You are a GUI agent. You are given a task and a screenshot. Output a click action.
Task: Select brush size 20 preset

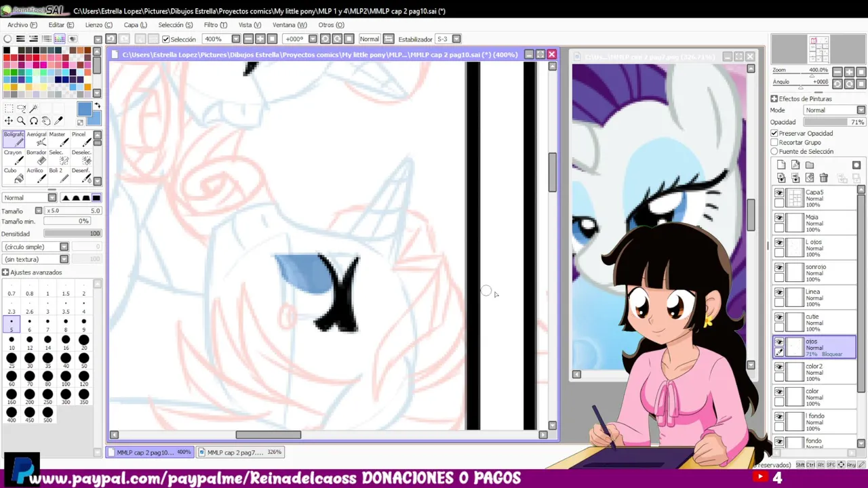(x=83, y=343)
